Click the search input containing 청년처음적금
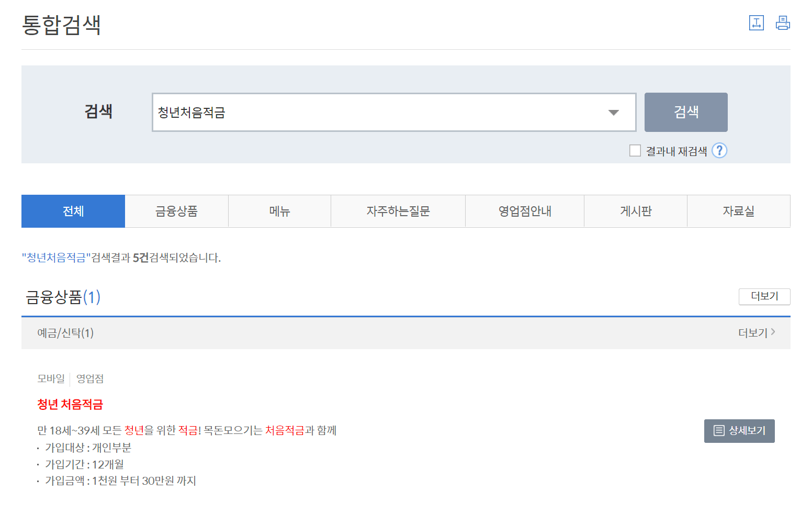Screen dimensions: 812x513 click(394, 113)
